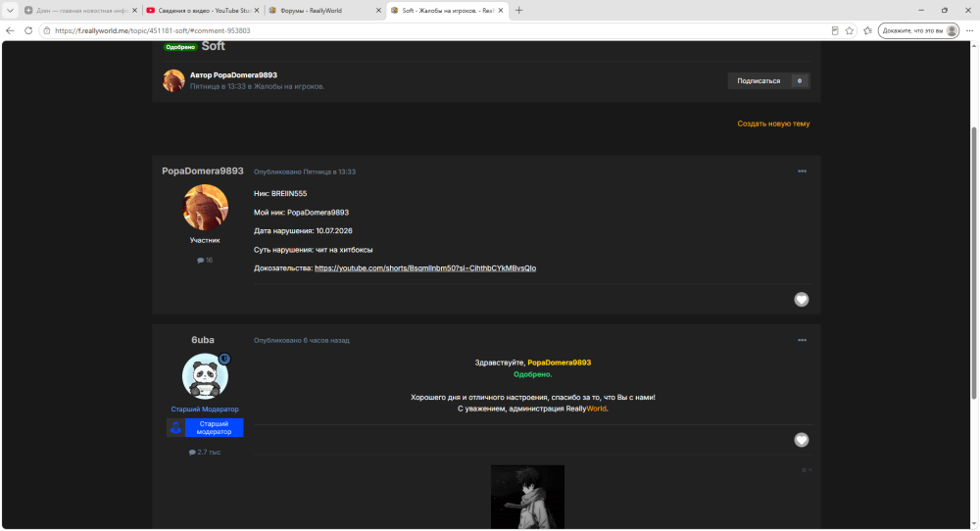Image resolution: width=980 pixels, height=531 pixels.
Task: Switch to the YouTube Studio video details tab
Action: tap(202, 11)
